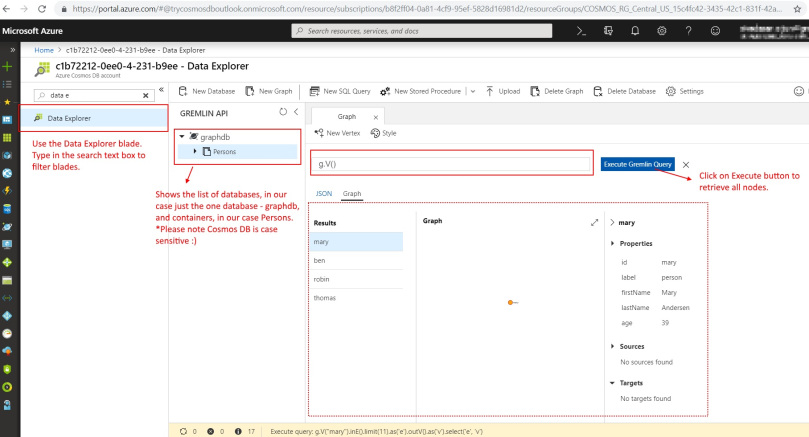Open feedback smiley in header
The image size is (809, 437).
715,31
